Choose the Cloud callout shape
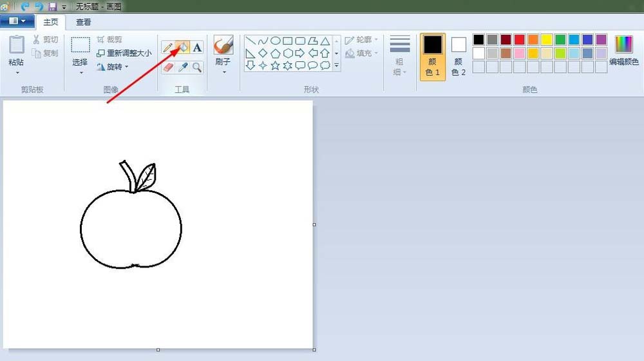 point(325,65)
